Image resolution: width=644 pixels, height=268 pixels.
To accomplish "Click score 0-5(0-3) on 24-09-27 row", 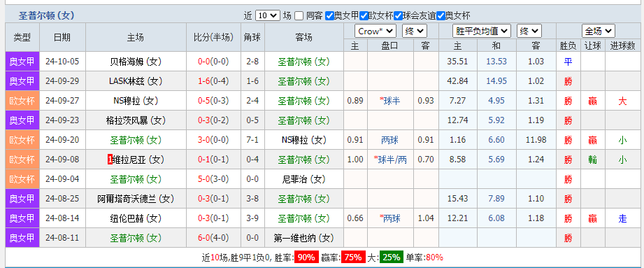I will [213, 101].
